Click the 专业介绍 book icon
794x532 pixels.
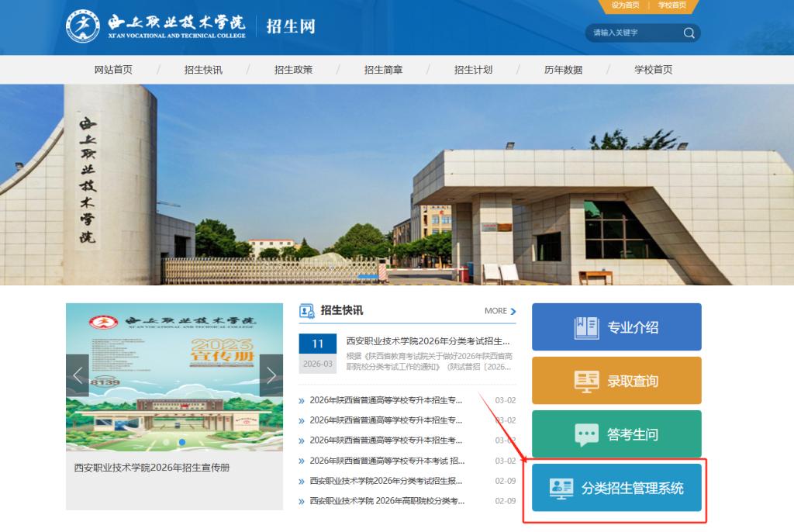point(586,327)
